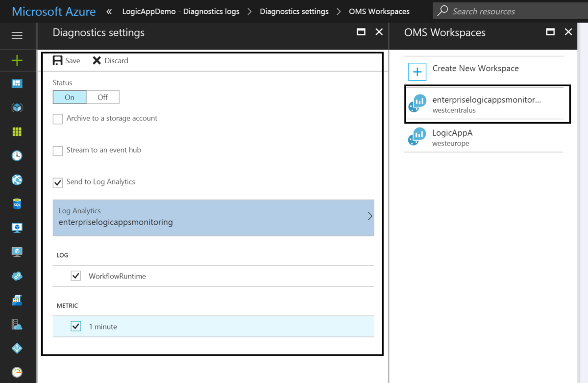Click the Azure Cosmos DB diamond icon

click(x=18, y=348)
